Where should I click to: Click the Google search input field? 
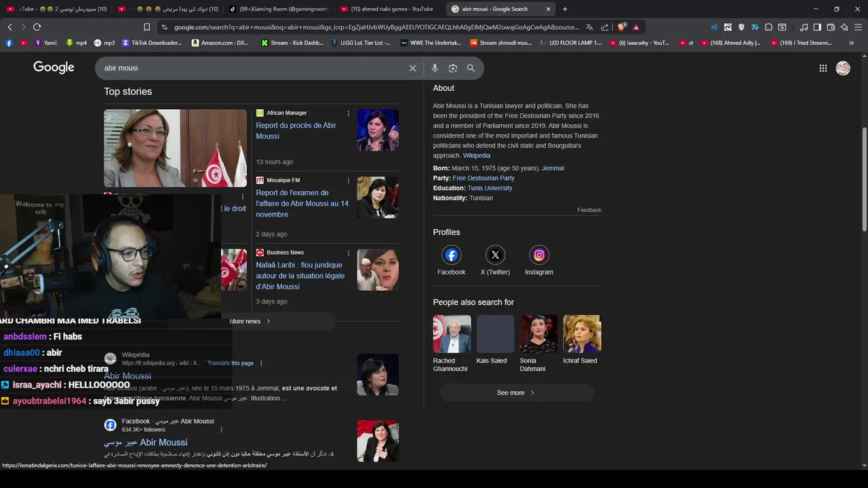click(254, 68)
